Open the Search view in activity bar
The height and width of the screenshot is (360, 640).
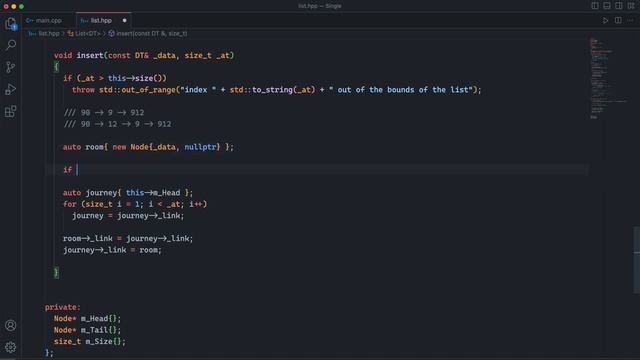coord(11,45)
